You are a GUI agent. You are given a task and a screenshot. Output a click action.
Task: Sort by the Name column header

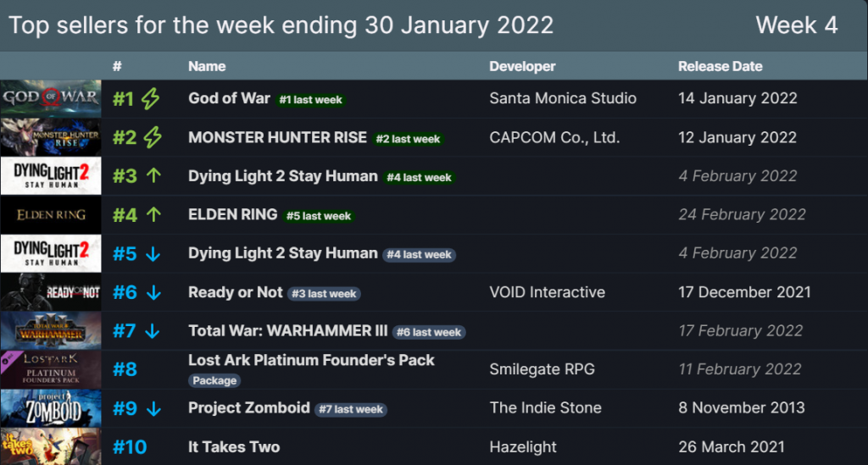click(x=207, y=66)
